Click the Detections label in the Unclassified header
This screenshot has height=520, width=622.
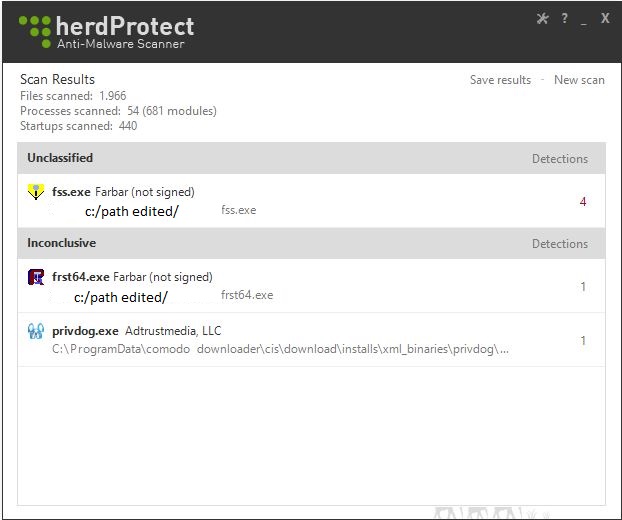559,159
